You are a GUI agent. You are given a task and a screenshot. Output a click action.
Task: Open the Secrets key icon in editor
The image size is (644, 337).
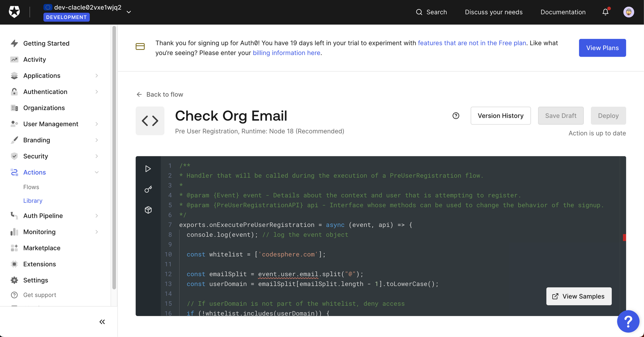coord(148,189)
